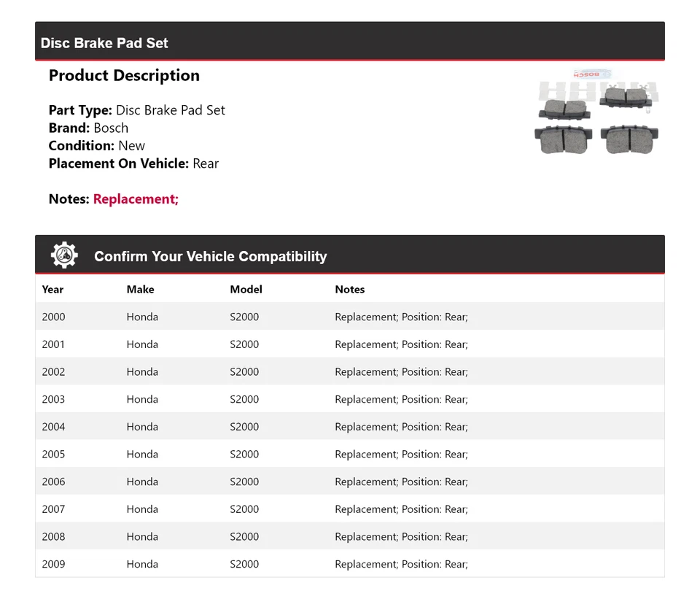The width and height of the screenshot is (700, 599).
Task: Click the Brand: Bosch line
Action: pos(88,128)
